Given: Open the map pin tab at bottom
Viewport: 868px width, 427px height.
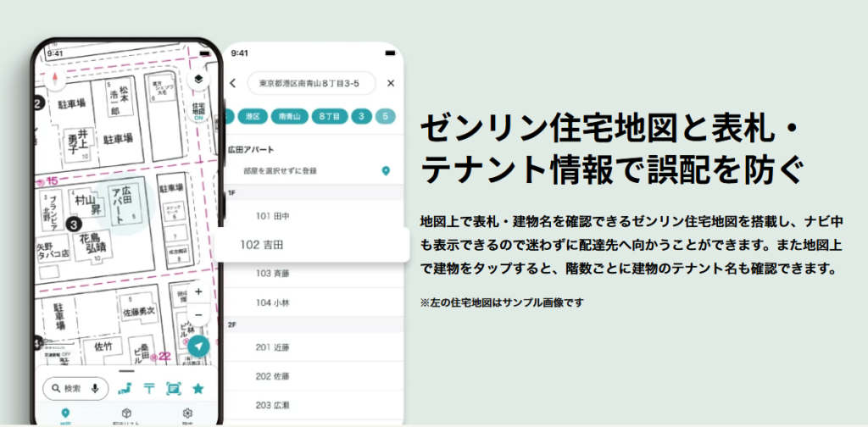Looking at the screenshot, I should click(x=65, y=415).
